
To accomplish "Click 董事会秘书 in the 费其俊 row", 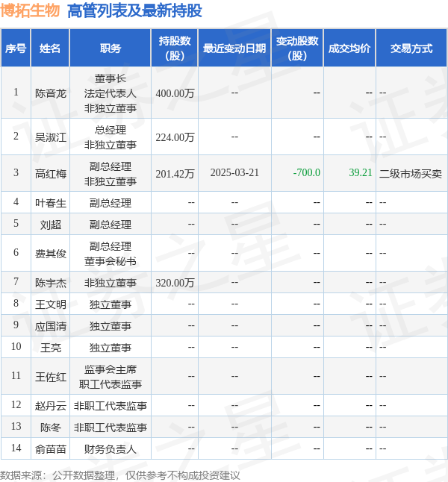I will click(111, 261).
